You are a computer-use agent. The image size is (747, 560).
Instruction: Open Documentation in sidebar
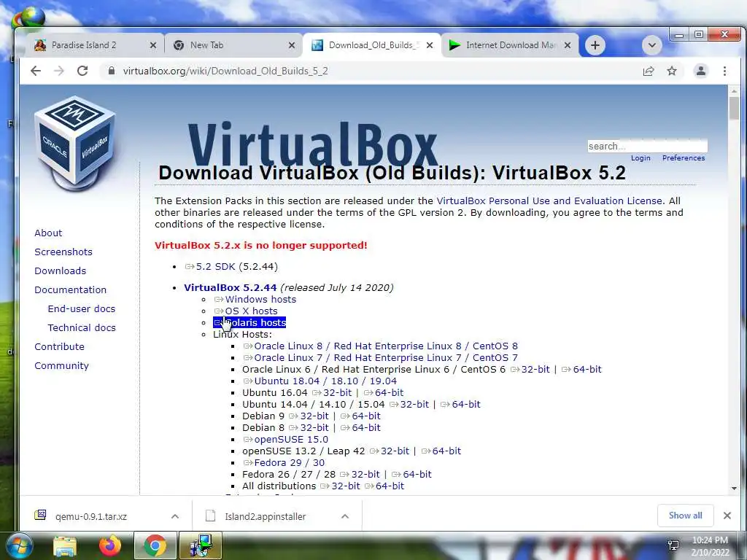[71, 290]
